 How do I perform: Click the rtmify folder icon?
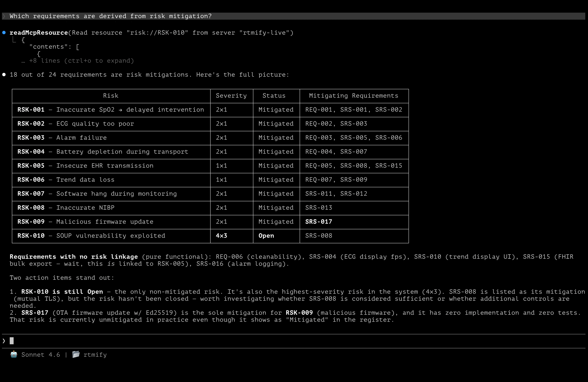(x=76, y=354)
